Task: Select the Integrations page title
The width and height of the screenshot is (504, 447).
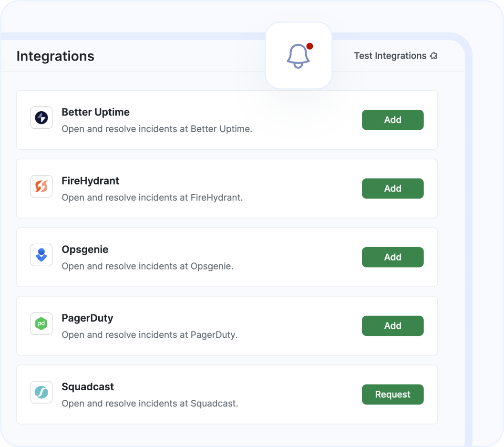Action: (x=55, y=56)
